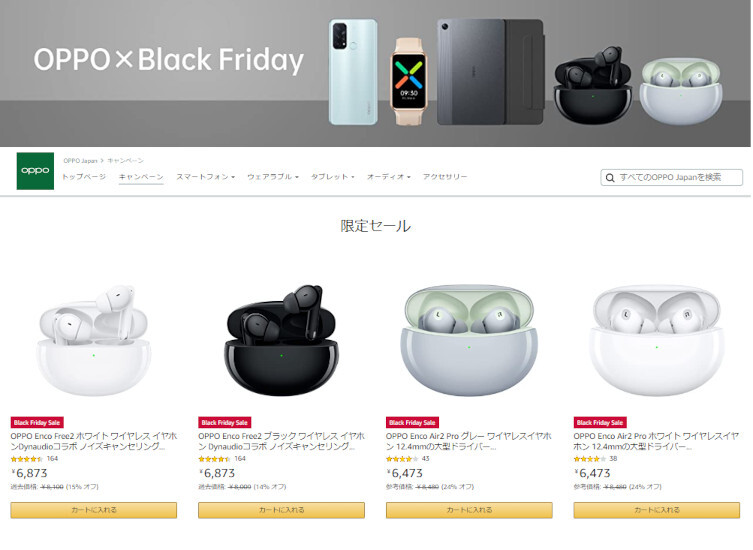Open the オーディオ dropdown menu
Screen dimensions: 753x550
pyautogui.click(x=389, y=177)
